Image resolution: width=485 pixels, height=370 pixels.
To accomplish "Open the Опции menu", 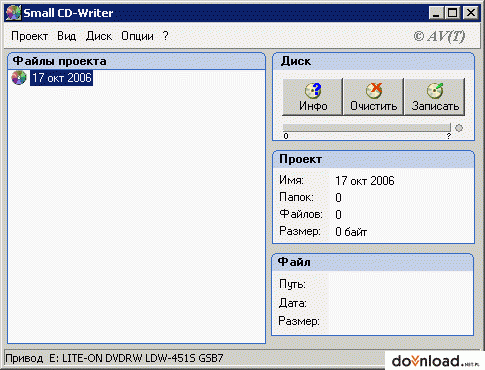I will click(x=137, y=36).
